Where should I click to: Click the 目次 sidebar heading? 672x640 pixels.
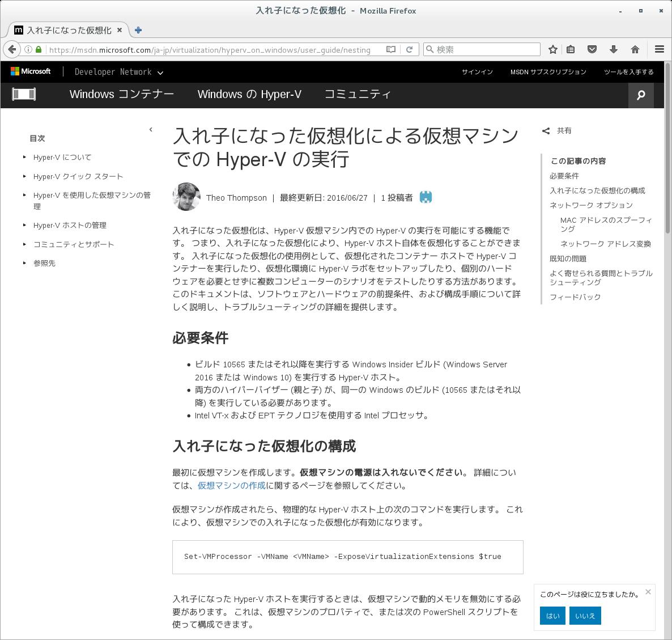pos(37,138)
